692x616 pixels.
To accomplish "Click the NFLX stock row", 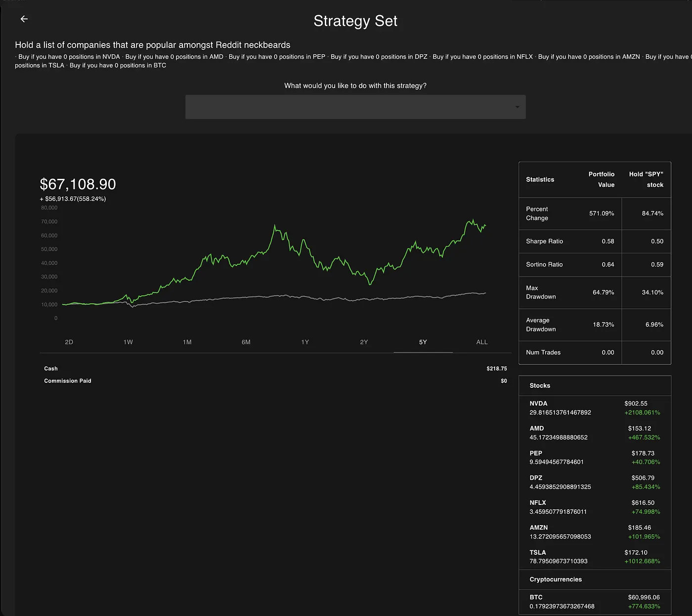I will (x=595, y=507).
